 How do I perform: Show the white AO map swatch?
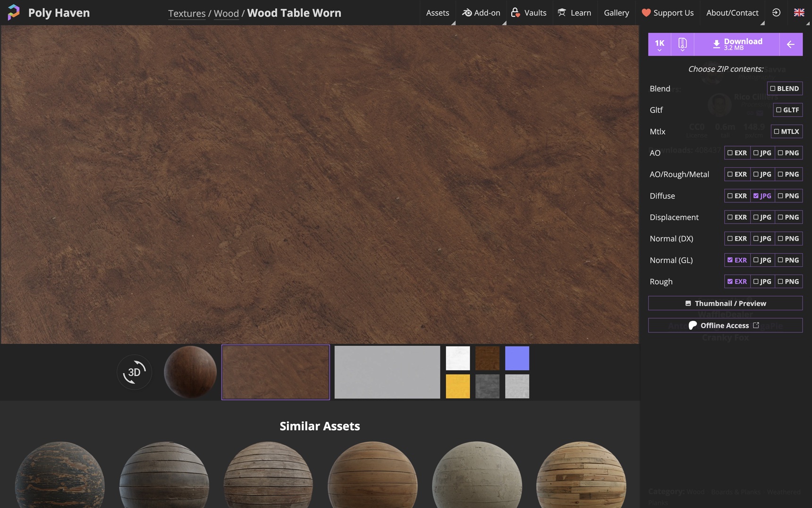[x=458, y=358]
